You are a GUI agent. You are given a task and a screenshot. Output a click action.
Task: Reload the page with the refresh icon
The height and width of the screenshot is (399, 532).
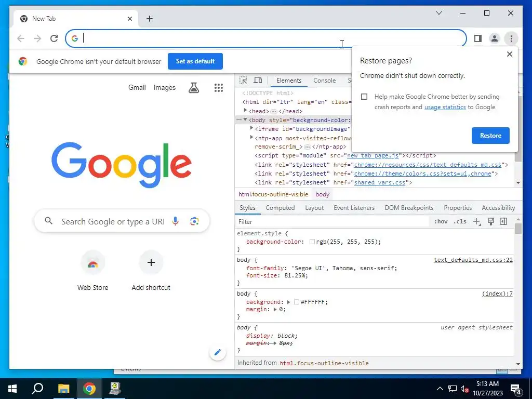point(54,38)
